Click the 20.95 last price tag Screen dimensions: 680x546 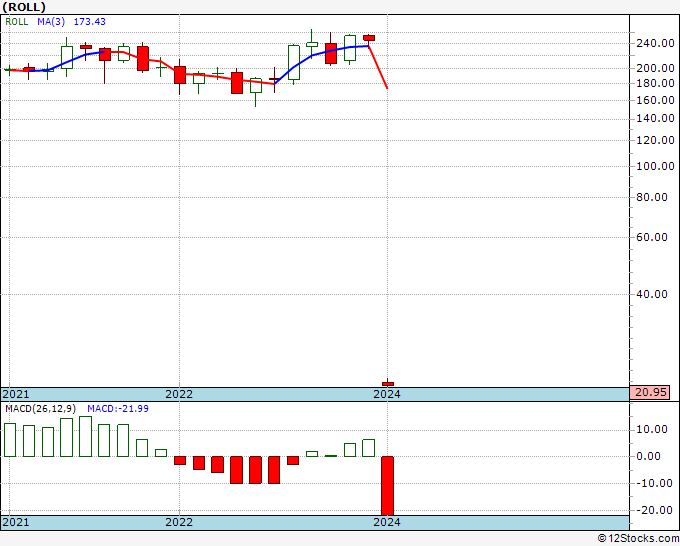[650, 392]
